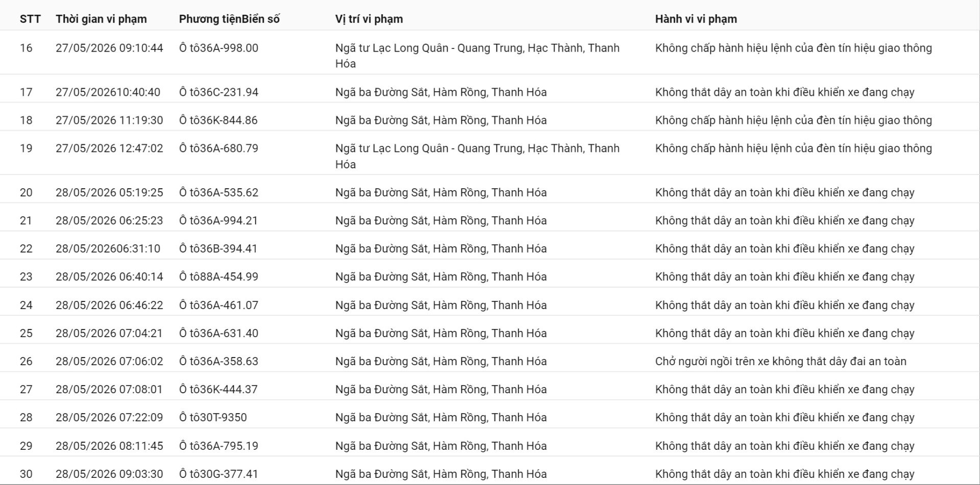Select license plate 36A-998.00 cell
The width and height of the screenshot is (980, 485).
coord(218,48)
